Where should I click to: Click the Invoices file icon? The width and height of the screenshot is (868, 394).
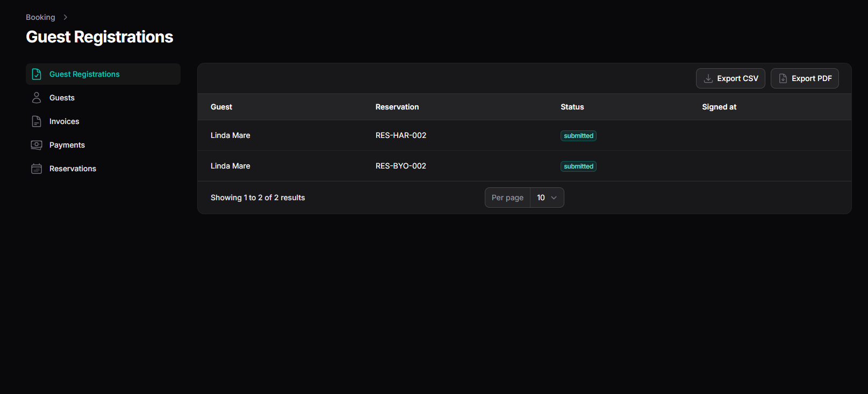37,121
